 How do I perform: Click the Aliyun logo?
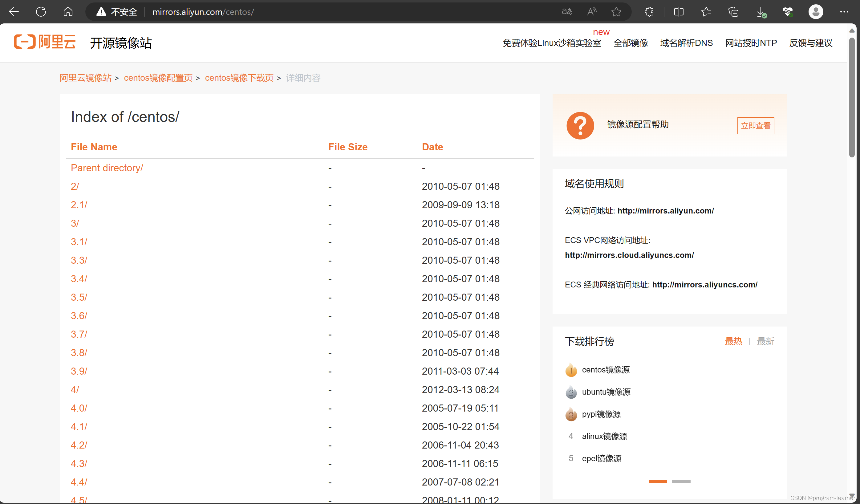click(44, 42)
